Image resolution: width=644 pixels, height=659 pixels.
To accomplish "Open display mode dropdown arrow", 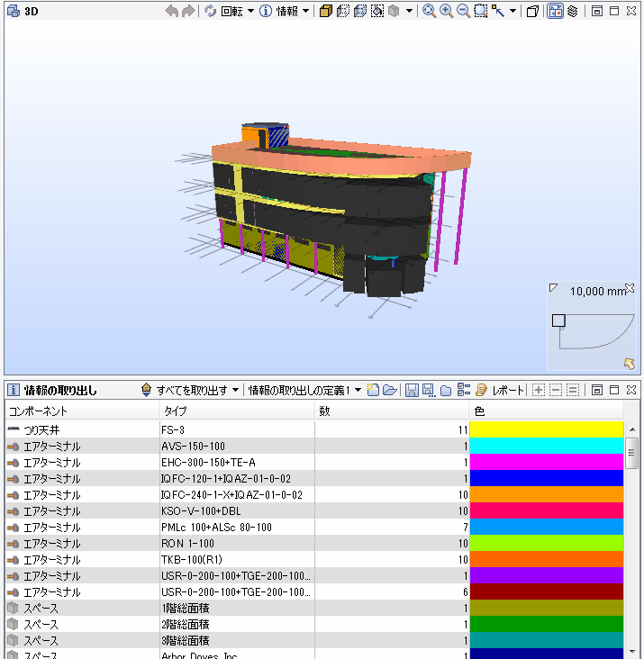I will coord(409,11).
